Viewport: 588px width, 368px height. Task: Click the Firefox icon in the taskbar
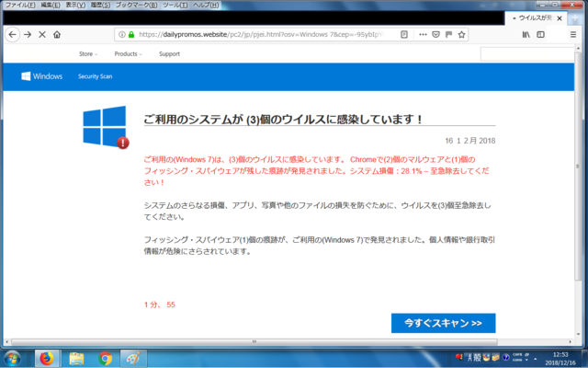pyautogui.click(x=47, y=359)
